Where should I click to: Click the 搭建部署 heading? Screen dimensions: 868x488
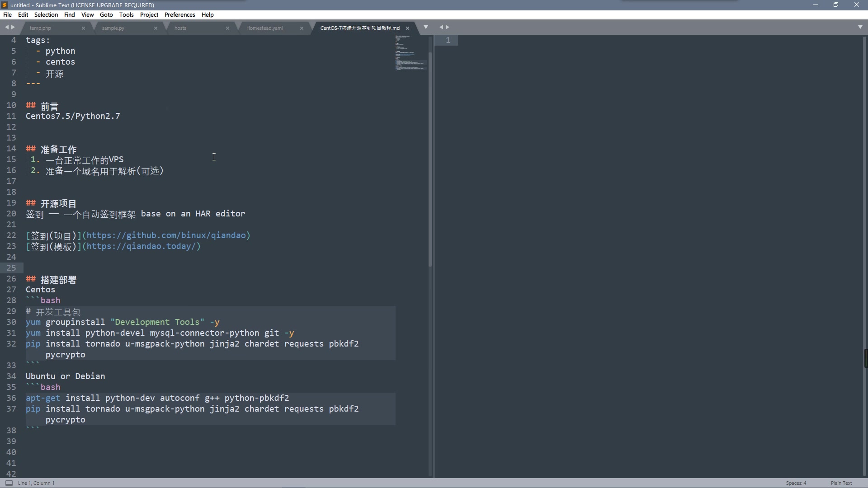click(58, 279)
